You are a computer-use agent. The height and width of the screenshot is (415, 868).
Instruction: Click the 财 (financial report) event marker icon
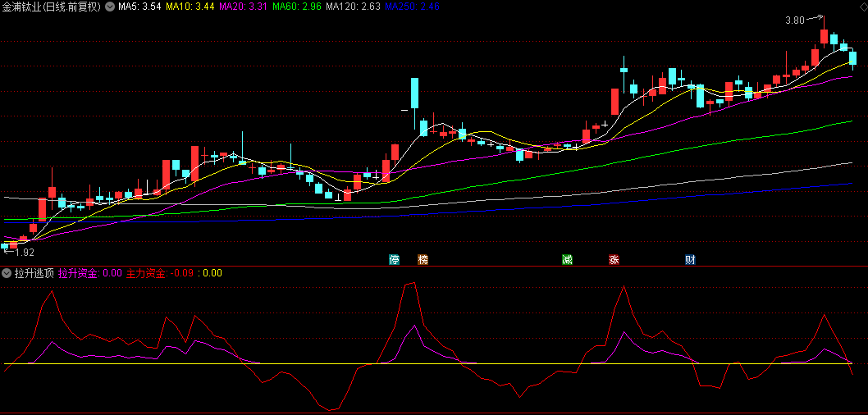pyautogui.click(x=690, y=260)
